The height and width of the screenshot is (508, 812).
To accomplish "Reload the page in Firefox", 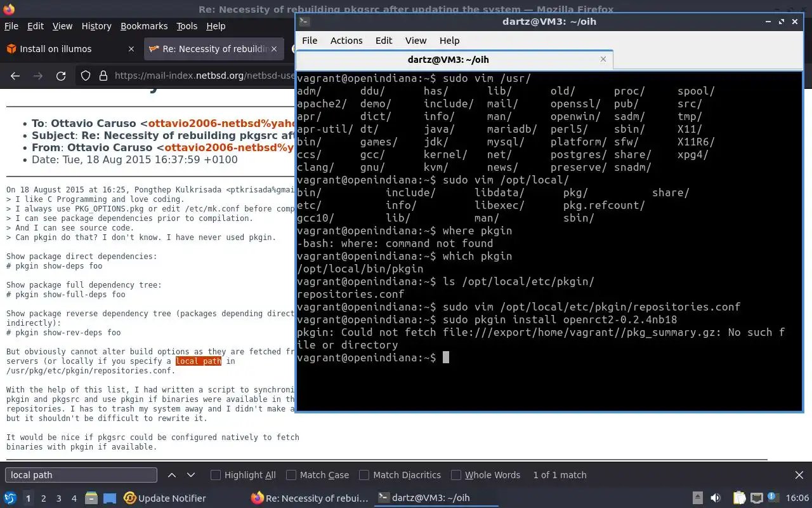I will [61, 76].
